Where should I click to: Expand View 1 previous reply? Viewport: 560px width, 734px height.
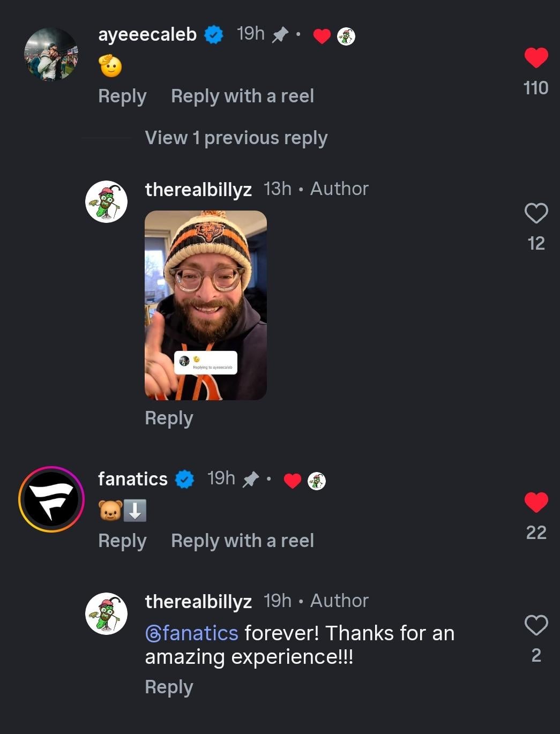[x=236, y=138]
